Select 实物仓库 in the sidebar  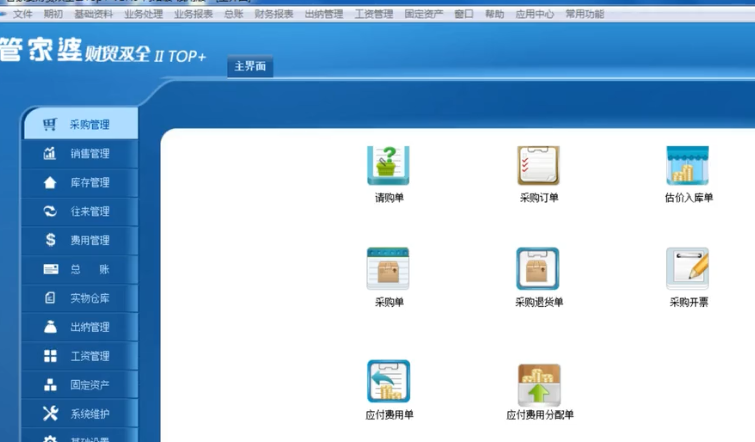point(80,298)
